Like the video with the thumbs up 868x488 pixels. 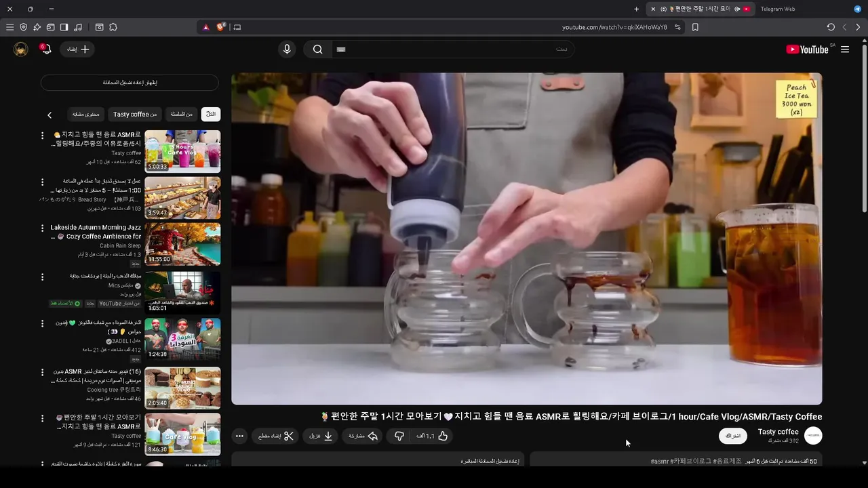(x=433, y=436)
